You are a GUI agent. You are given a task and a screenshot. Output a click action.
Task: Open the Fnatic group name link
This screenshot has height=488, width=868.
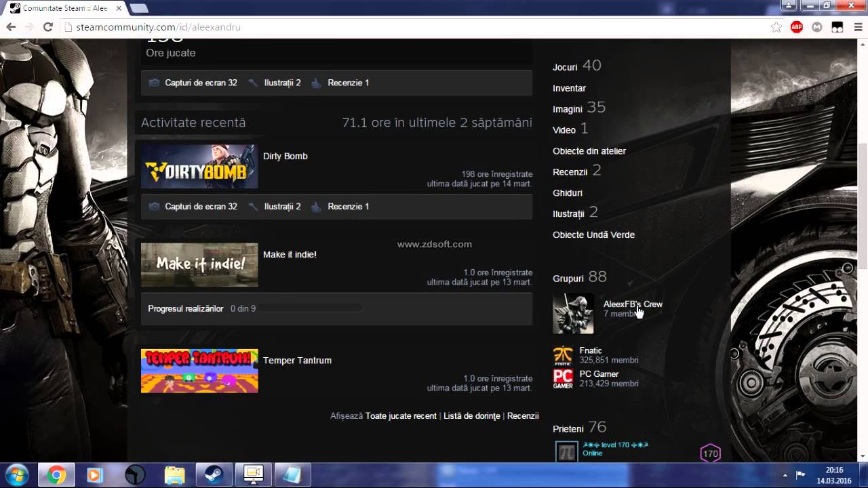click(x=591, y=350)
